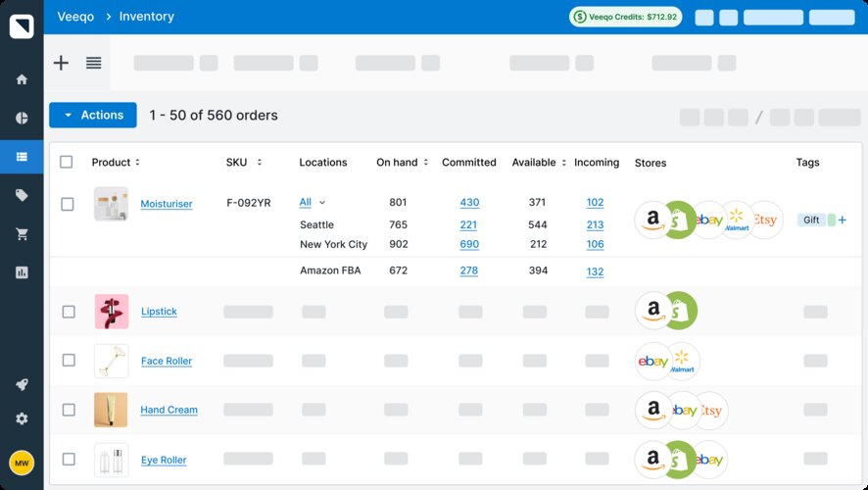Click the list view icon in toolbar
Screen dimensions: 868x490
tap(93, 63)
